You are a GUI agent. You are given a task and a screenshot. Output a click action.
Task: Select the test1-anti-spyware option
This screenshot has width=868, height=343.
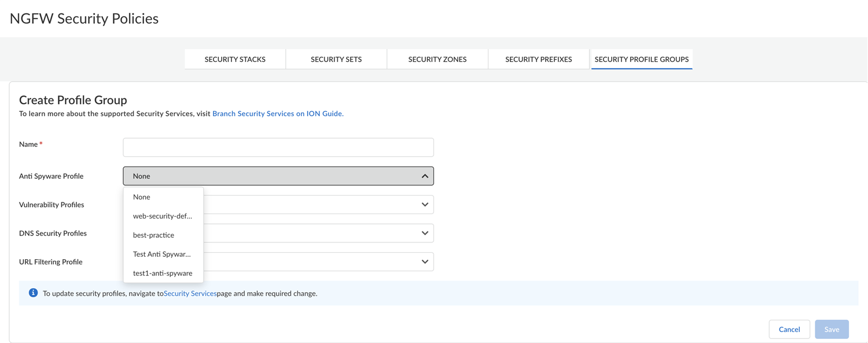point(163,273)
